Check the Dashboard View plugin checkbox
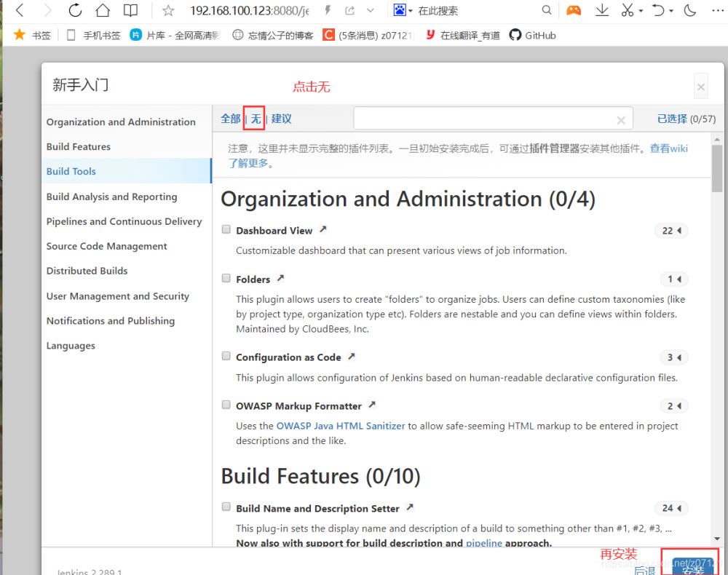This screenshot has width=728, height=575. (226, 229)
